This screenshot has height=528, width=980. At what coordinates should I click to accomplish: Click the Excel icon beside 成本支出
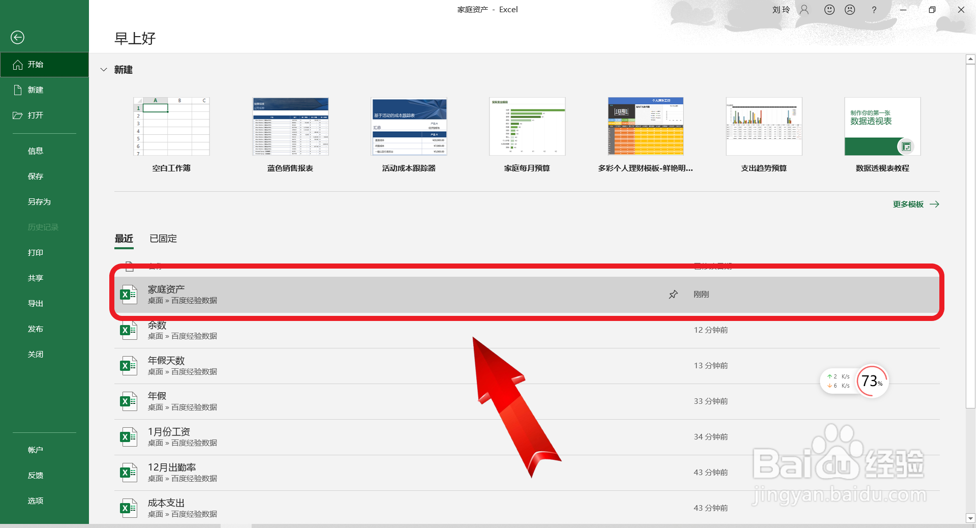coord(129,508)
